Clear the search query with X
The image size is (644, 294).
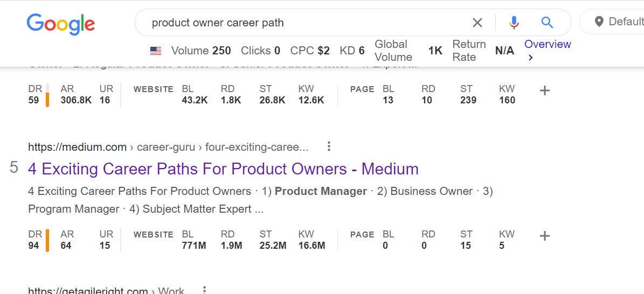pyautogui.click(x=477, y=23)
